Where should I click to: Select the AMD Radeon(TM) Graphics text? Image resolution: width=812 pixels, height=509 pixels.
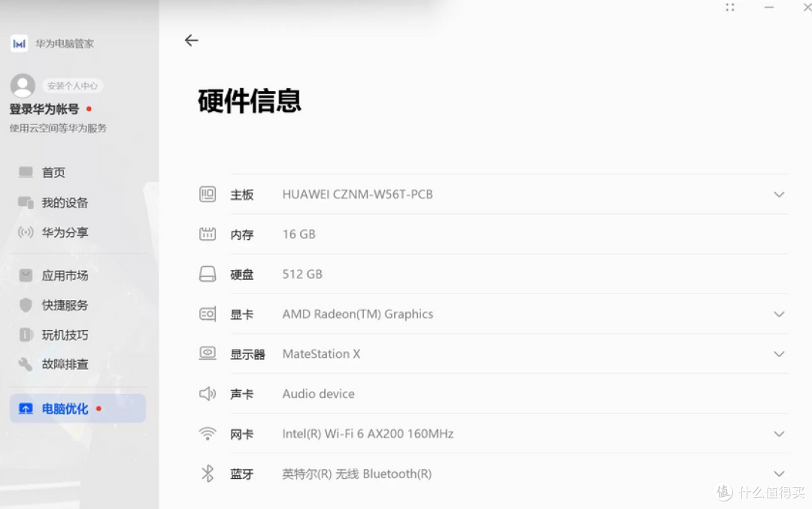358,314
